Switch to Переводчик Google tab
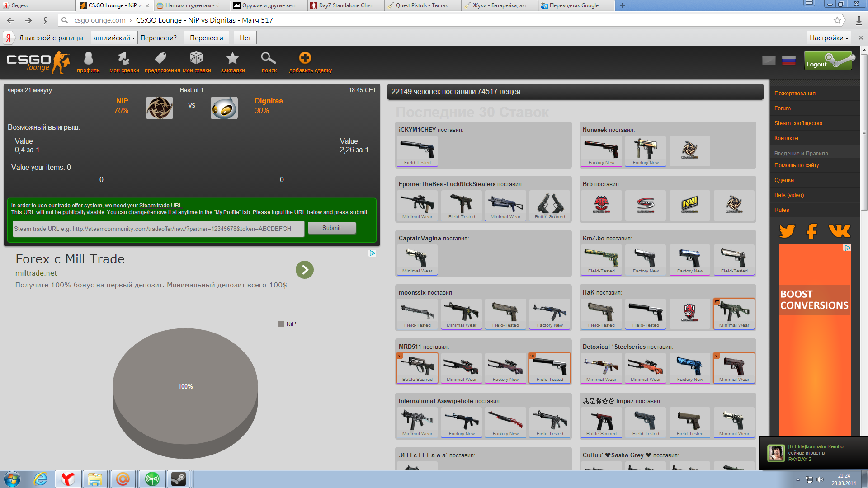Image resolution: width=868 pixels, height=488 pixels. 573,5
